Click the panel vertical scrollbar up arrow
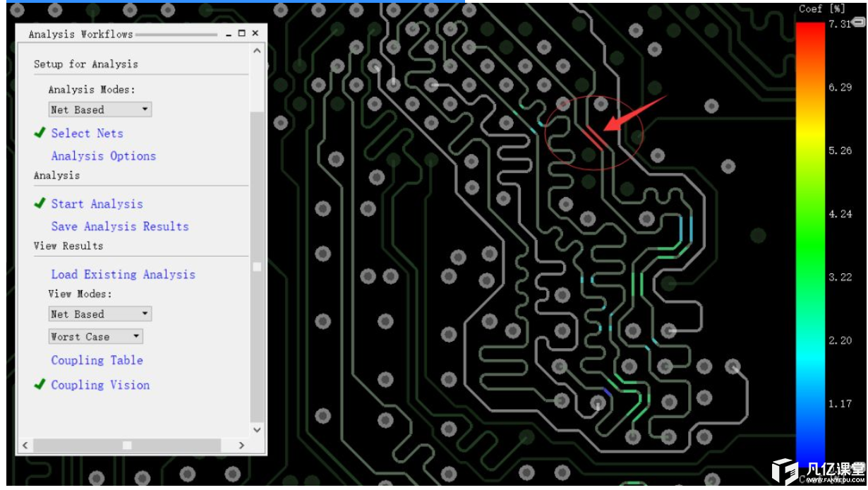The height and width of the screenshot is (490, 868). point(257,51)
